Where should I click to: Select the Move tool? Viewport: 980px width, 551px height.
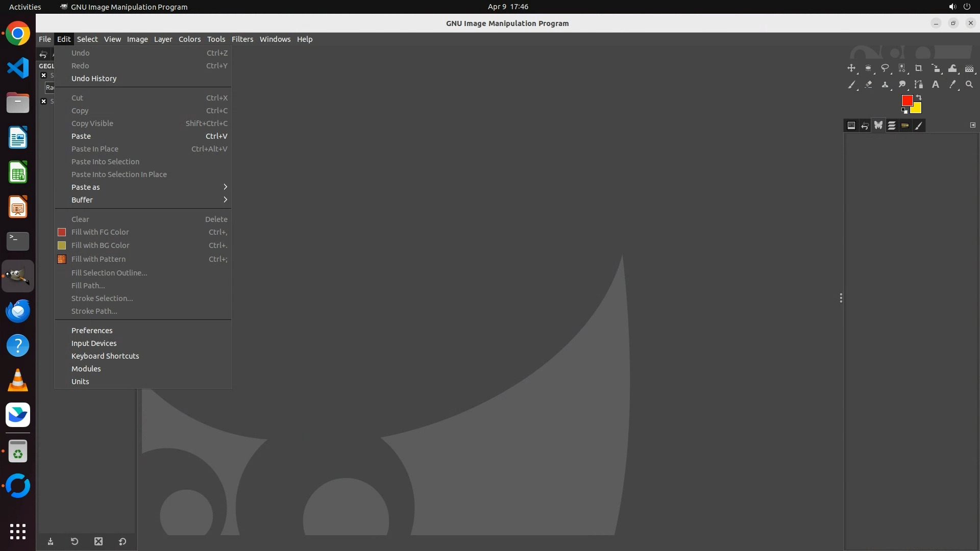tap(851, 68)
